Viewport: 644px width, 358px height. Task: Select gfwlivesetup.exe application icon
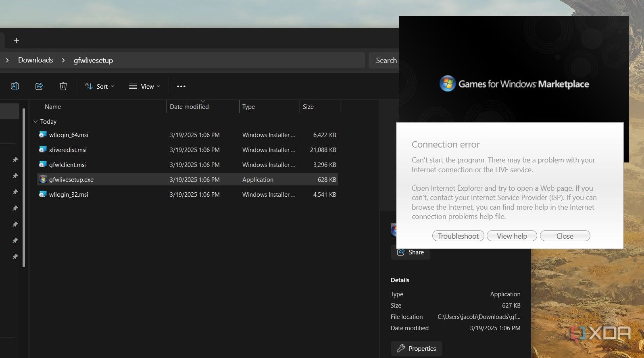pyautogui.click(x=43, y=179)
